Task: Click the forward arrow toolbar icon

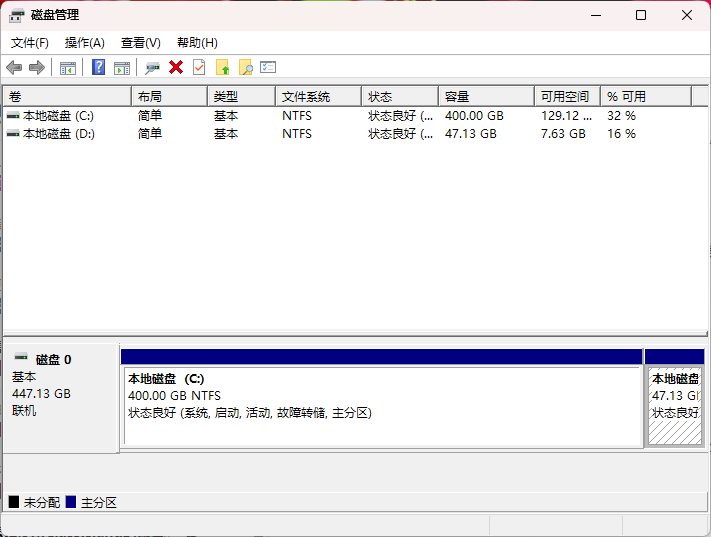Action: pyautogui.click(x=37, y=67)
